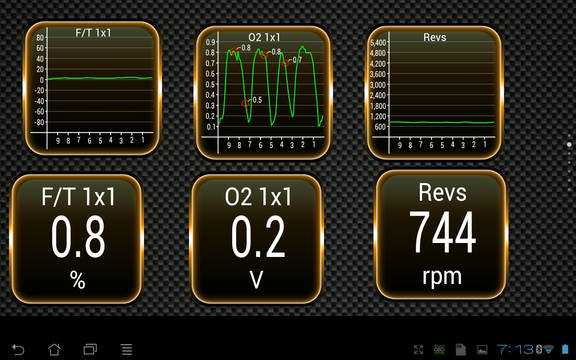Screen dimensions: 576x360
Task: Click the "744" value in Revs display
Action: coord(442,232)
